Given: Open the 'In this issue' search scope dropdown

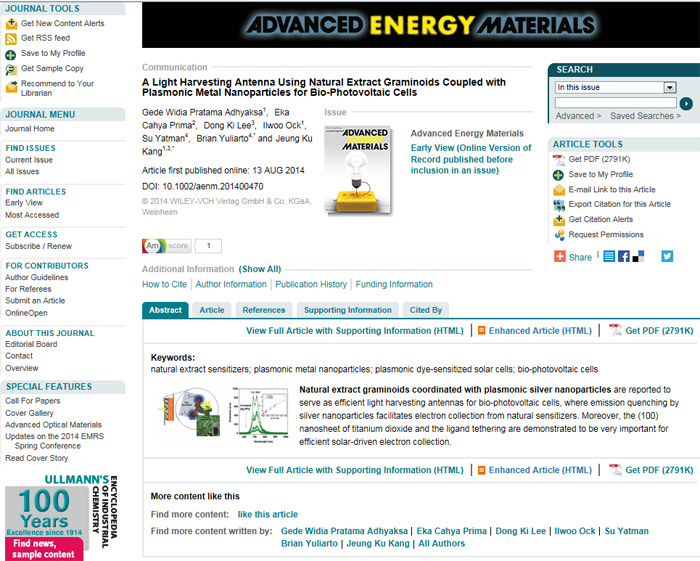Looking at the screenshot, I should pyautogui.click(x=670, y=87).
